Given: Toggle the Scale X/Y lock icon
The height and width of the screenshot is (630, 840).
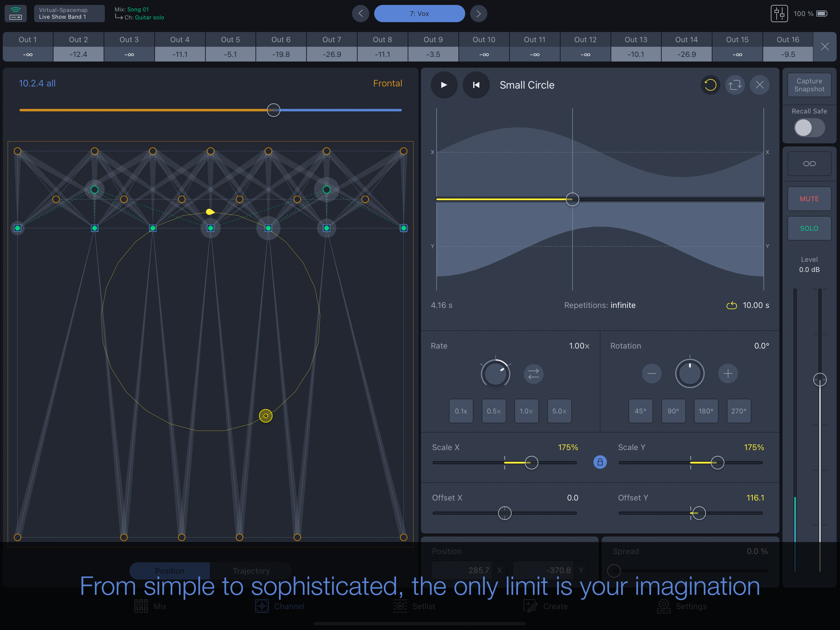Looking at the screenshot, I should [600, 462].
